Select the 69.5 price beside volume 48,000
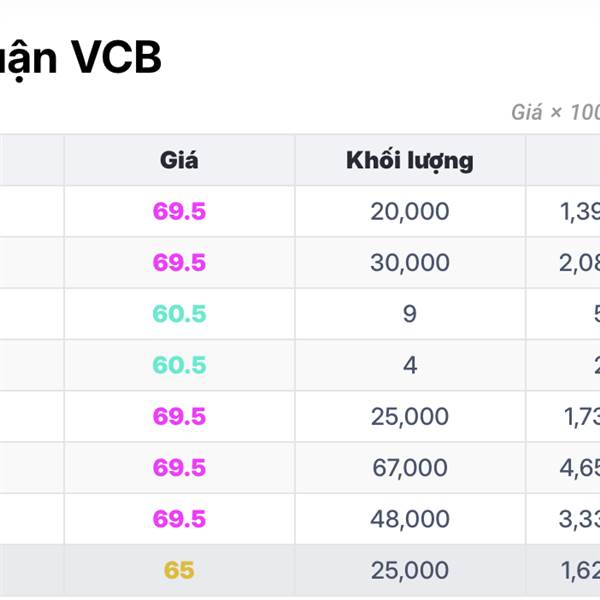 [x=179, y=519]
